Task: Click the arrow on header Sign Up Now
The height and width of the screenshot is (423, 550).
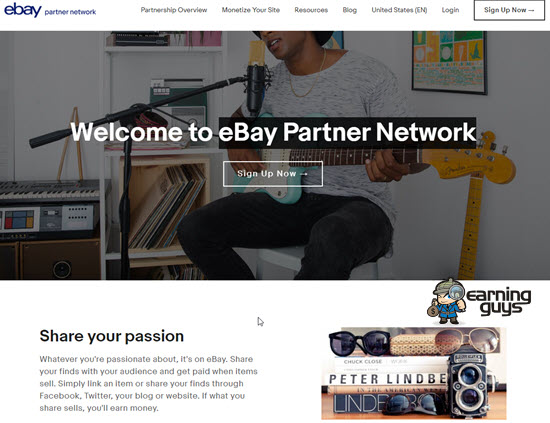Action: (531, 10)
